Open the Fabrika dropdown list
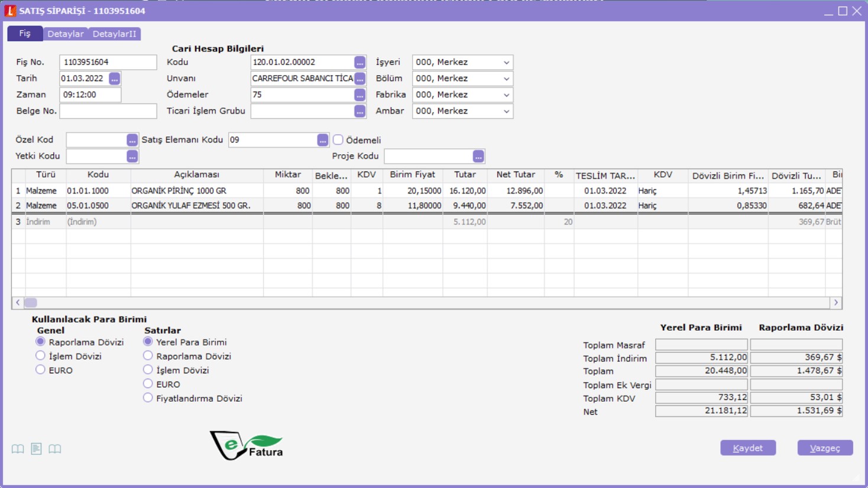Screen dimensions: 868x488 [x=506, y=95]
